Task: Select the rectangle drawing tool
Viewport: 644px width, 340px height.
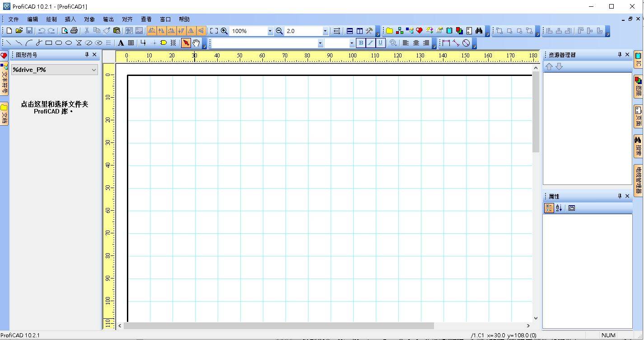Action: click(49, 43)
